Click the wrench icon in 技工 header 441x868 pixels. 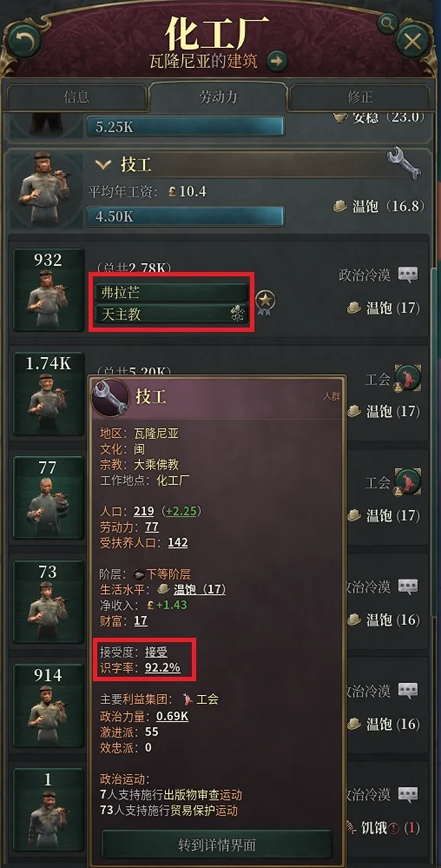(404, 162)
